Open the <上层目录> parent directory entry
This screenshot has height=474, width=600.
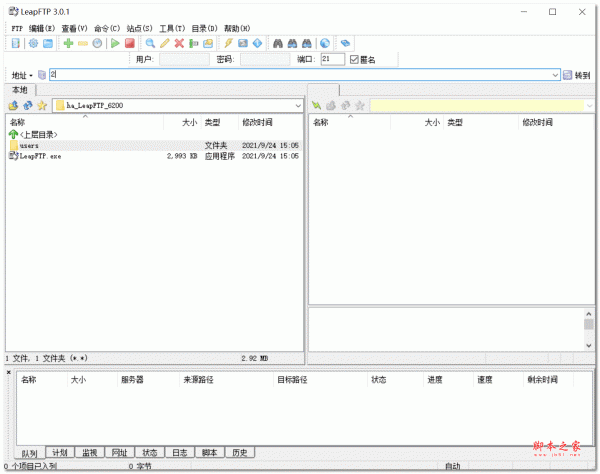pos(33,135)
